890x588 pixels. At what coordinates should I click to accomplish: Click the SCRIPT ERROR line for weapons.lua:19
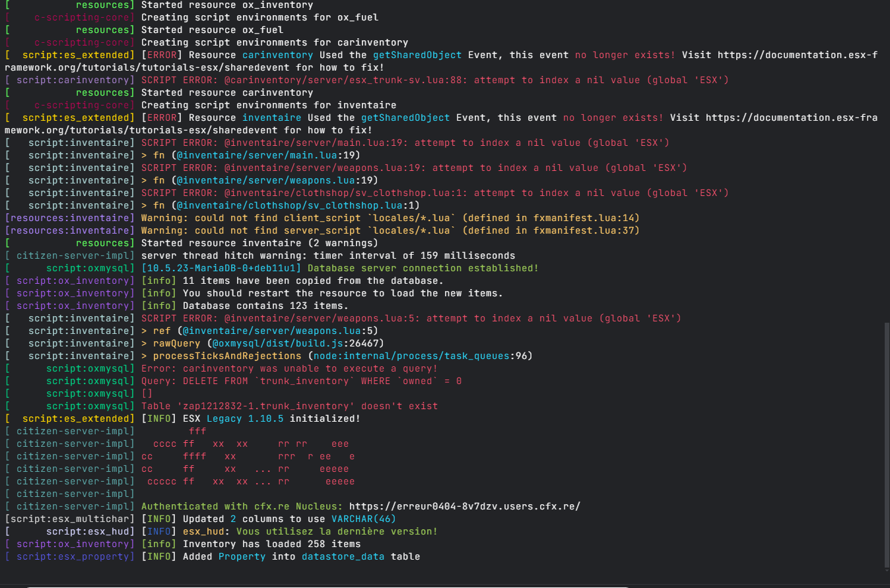414,168
